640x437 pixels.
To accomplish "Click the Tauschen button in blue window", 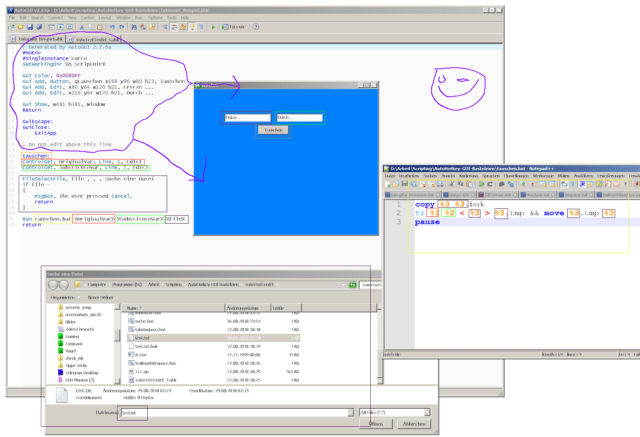I will (273, 130).
